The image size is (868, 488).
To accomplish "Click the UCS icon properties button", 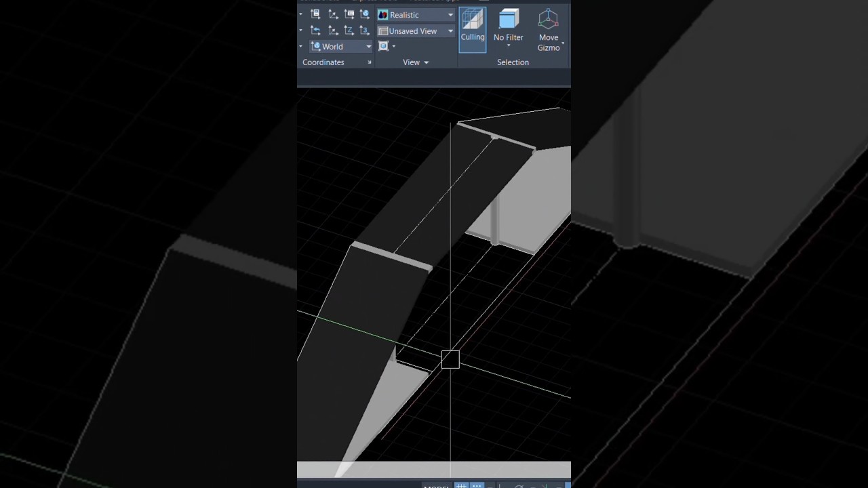I will click(315, 14).
